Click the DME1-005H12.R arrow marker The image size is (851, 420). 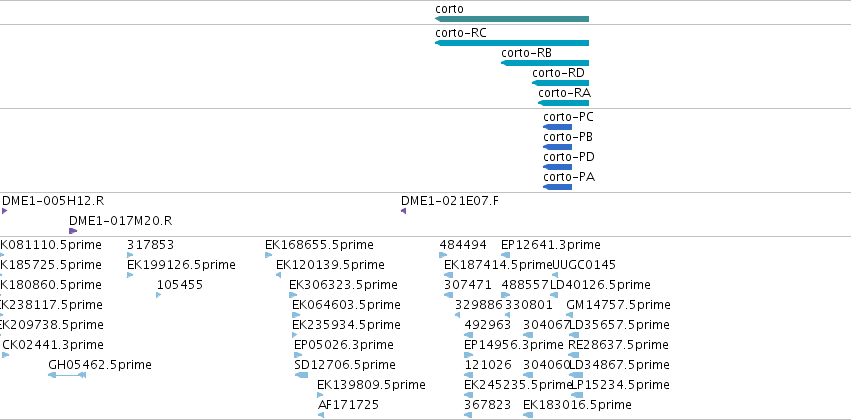coord(4,211)
